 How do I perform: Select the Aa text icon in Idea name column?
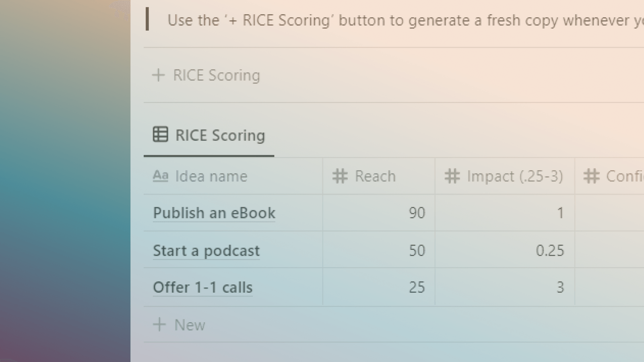coord(161,176)
